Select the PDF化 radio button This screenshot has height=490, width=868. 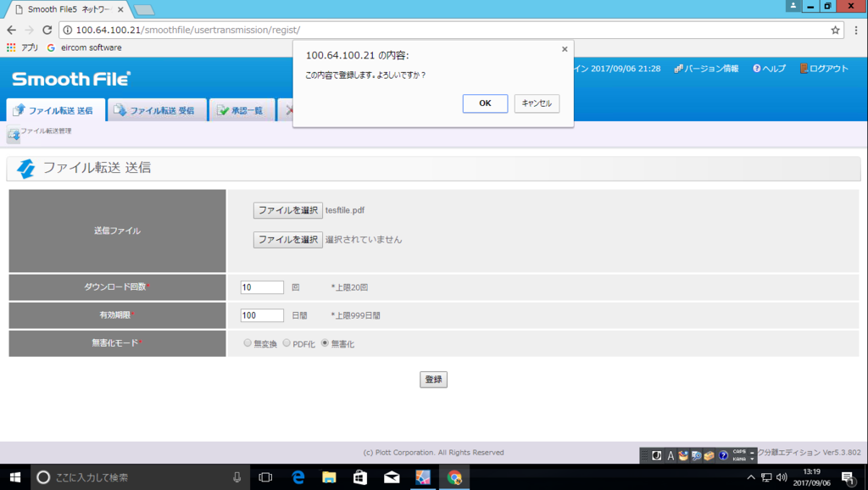(x=287, y=342)
